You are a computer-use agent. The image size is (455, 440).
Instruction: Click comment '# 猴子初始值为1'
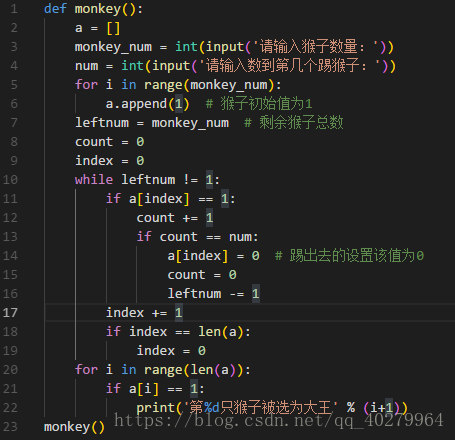pyautogui.click(x=259, y=104)
